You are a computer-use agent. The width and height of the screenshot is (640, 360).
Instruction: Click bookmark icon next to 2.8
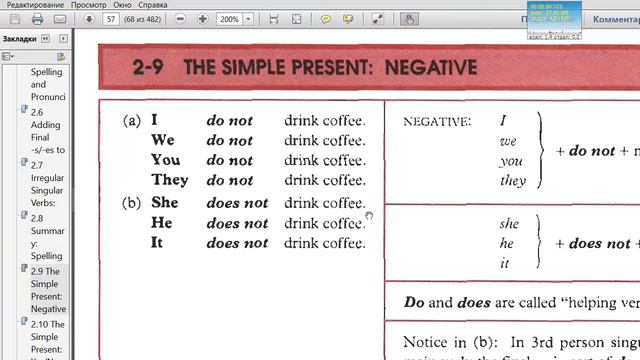click(x=24, y=216)
